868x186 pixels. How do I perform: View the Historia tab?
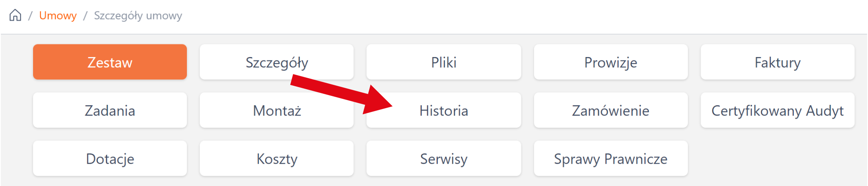[443, 110]
